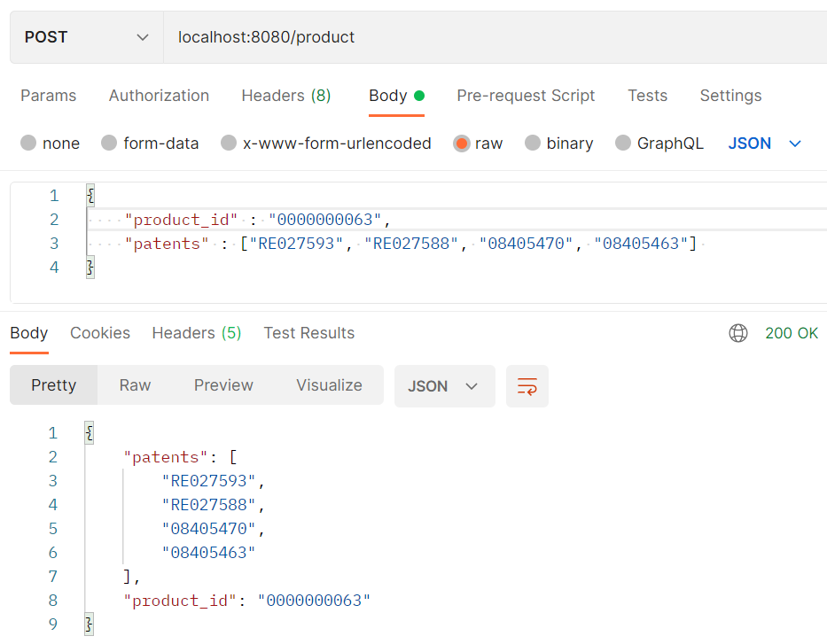827x644 pixels.
Task: Open the Test Results tab
Action: (x=309, y=333)
